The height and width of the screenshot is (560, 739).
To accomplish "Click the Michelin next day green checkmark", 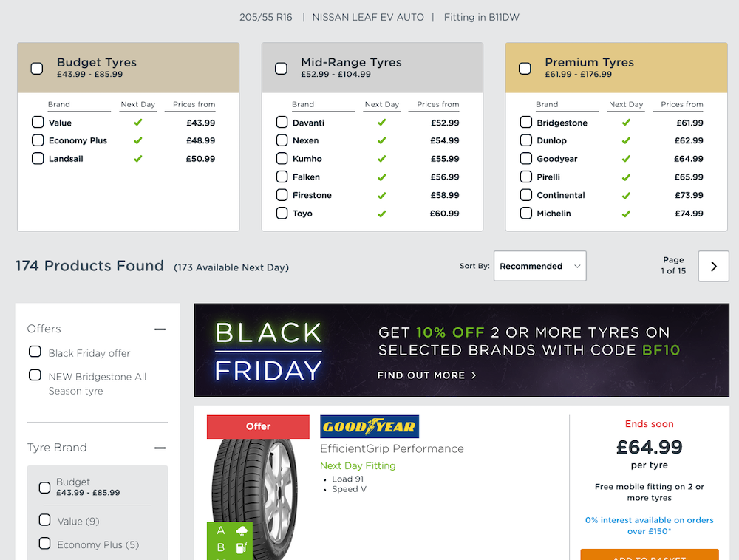I will pos(626,214).
